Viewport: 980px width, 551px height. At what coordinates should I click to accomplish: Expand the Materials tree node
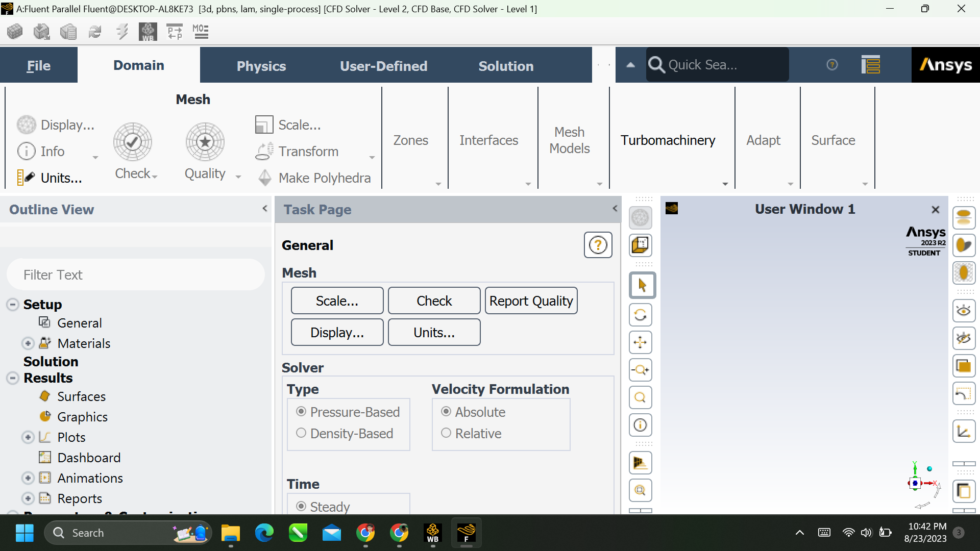(x=28, y=343)
